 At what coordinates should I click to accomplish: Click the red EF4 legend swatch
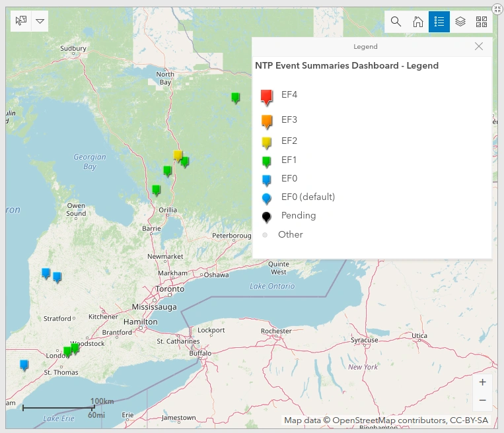tap(266, 97)
